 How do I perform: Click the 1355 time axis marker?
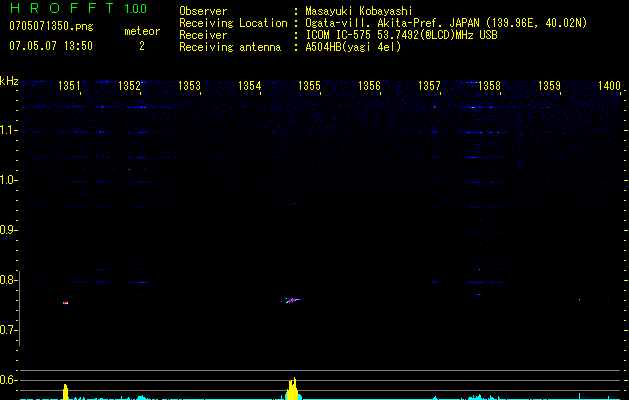point(309,86)
